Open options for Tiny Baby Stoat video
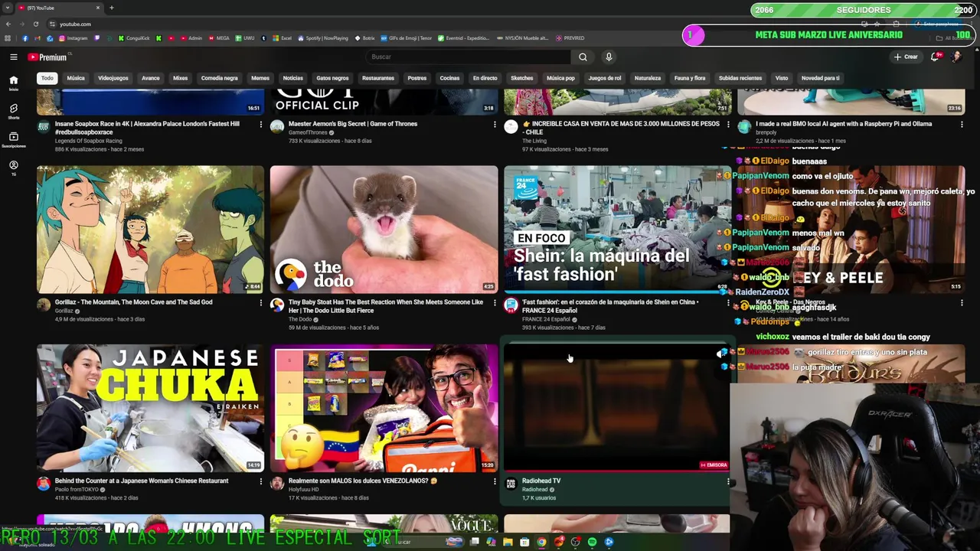The height and width of the screenshot is (551, 980). pos(495,302)
